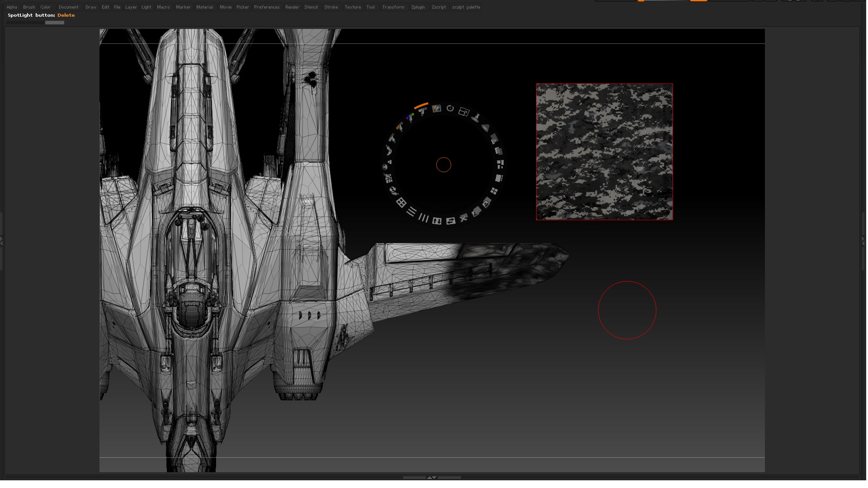Screen dimensions: 868x488
Task: Open the File menu
Action: click(x=117, y=7)
